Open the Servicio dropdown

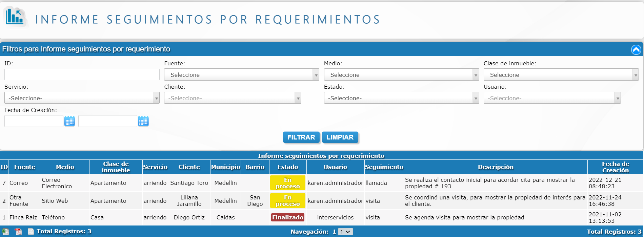[x=82, y=98]
